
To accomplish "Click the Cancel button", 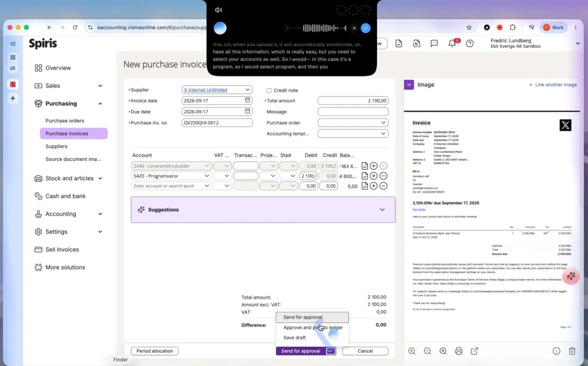I will click(x=365, y=351).
